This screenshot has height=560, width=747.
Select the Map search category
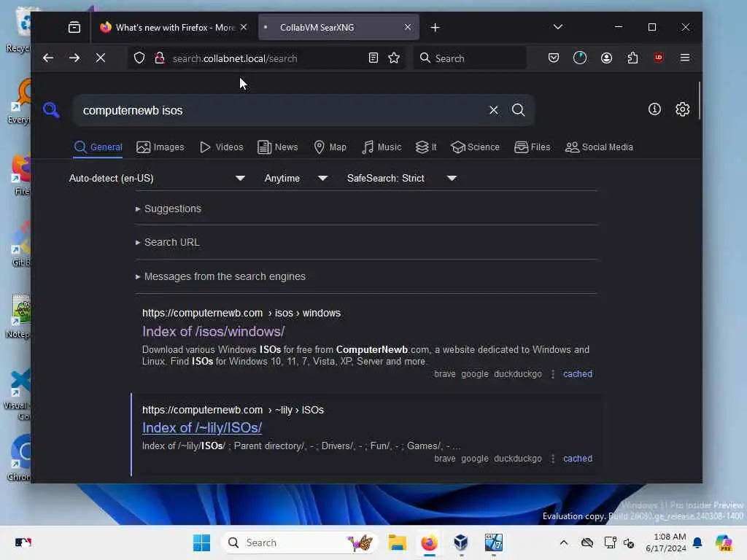pyautogui.click(x=330, y=147)
